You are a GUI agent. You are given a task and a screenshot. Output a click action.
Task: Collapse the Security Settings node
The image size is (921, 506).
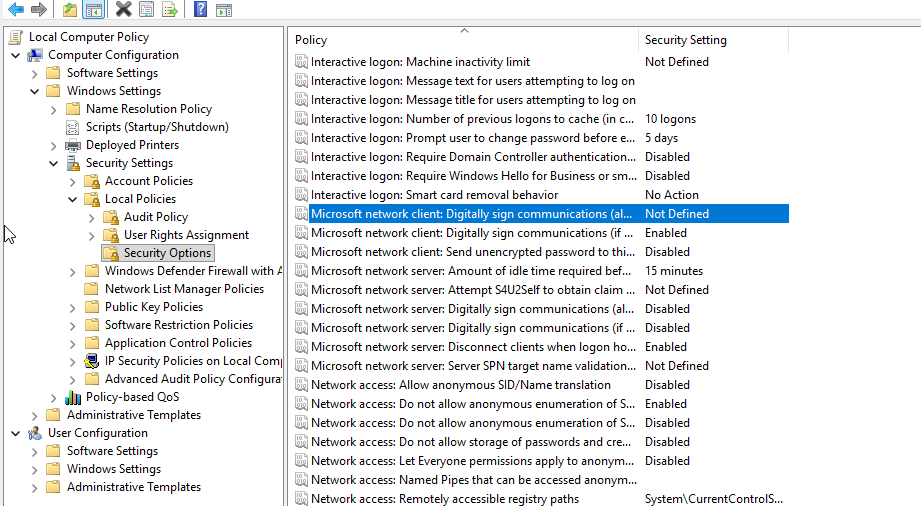click(x=53, y=163)
